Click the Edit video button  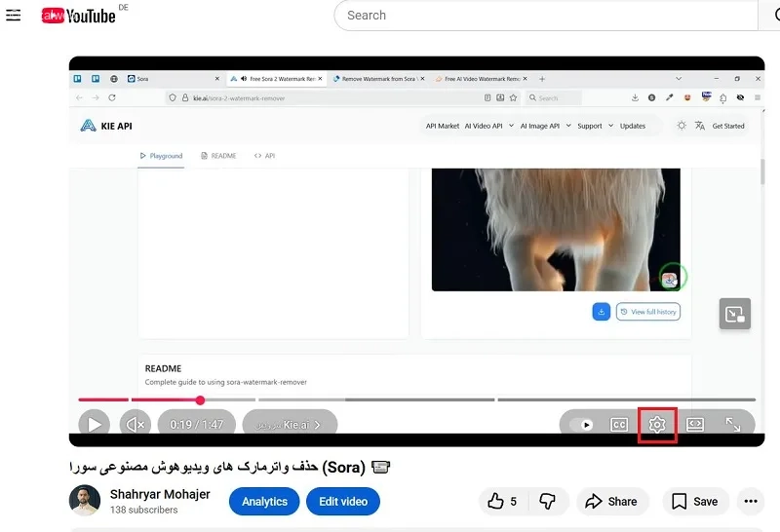pyautogui.click(x=343, y=502)
